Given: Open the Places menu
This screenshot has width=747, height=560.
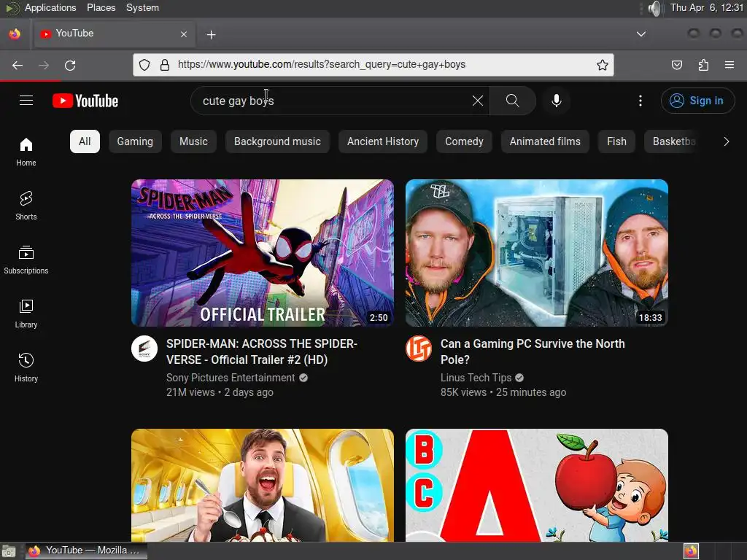Looking at the screenshot, I should pos(101,7).
